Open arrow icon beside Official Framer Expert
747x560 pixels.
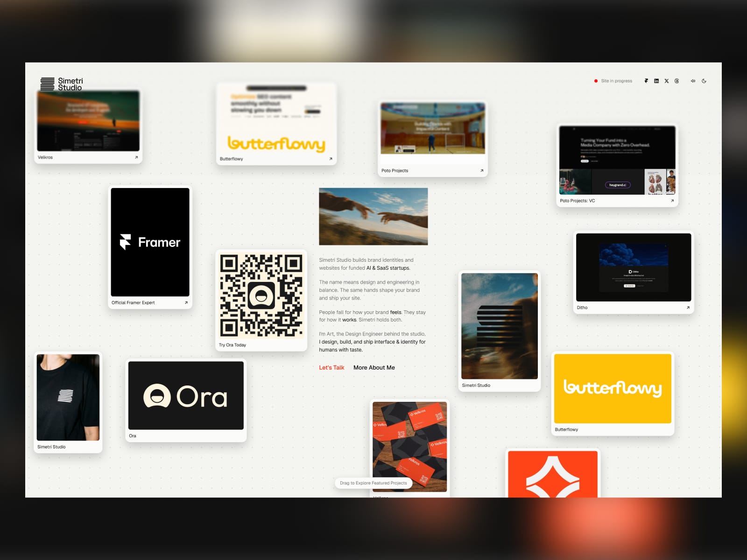pyautogui.click(x=186, y=302)
